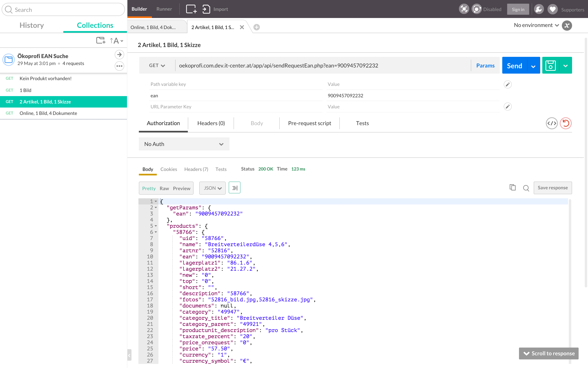Click the save request disk icon
588x368 pixels.
[x=550, y=65]
